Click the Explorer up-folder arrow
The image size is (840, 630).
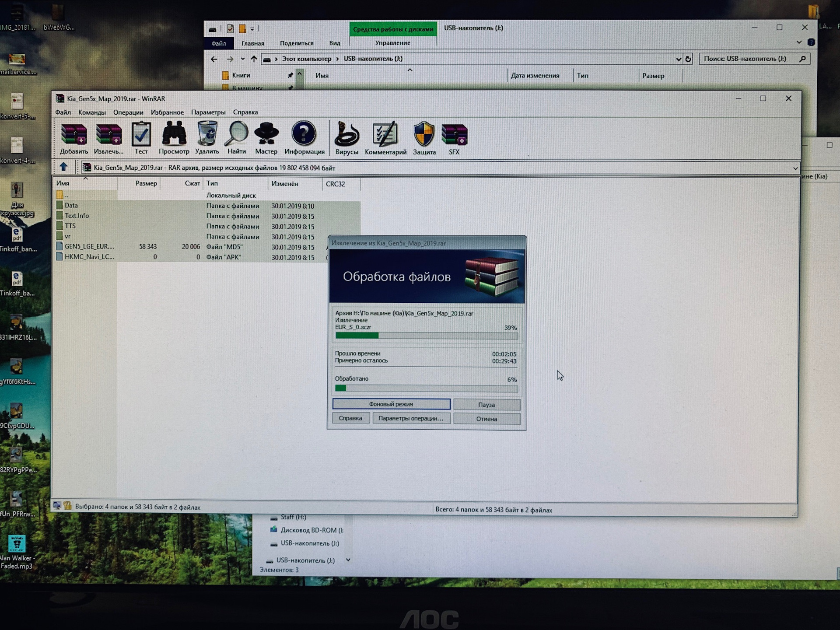(254, 59)
